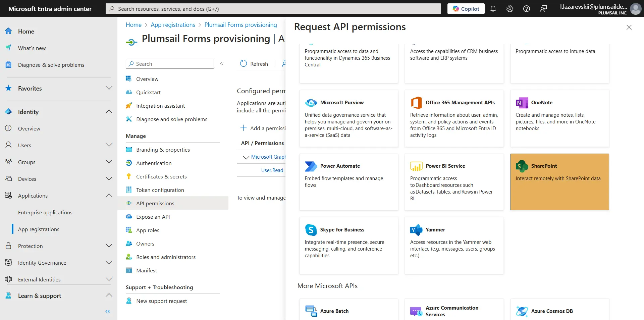Click the Azure Communication Services logo icon
644x320 pixels.
(x=416, y=311)
